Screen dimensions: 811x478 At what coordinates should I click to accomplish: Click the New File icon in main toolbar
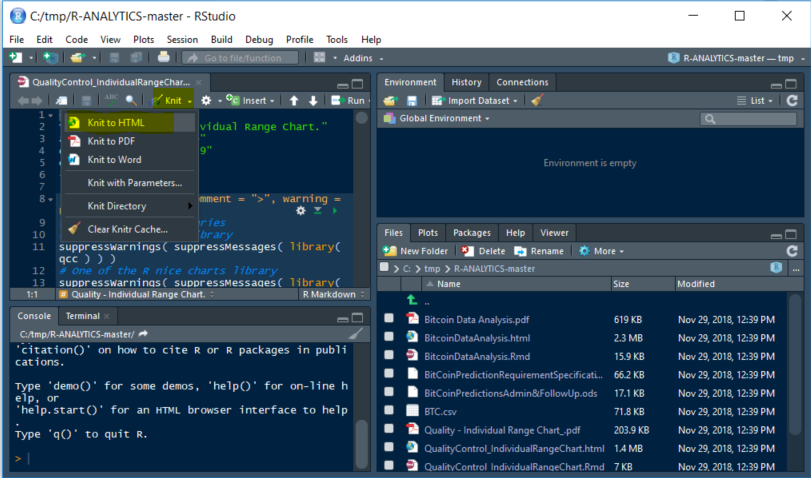tap(16, 57)
